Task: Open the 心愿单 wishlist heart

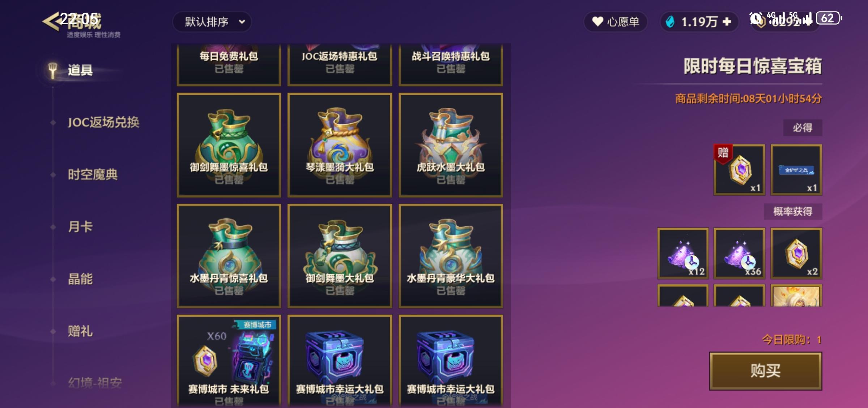Action: (615, 22)
